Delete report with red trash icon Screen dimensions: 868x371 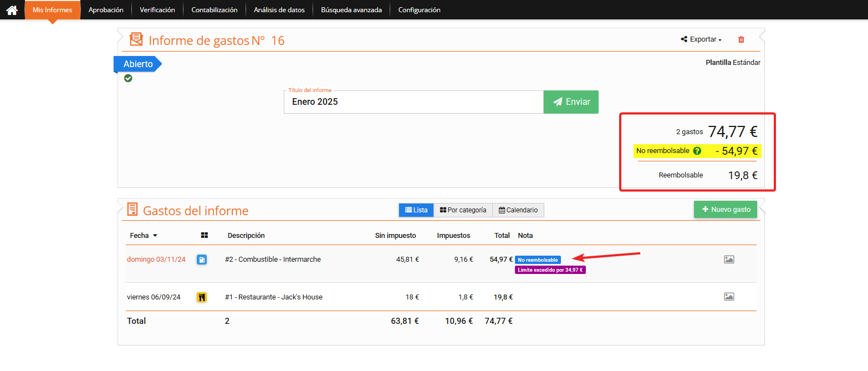click(x=741, y=39)
